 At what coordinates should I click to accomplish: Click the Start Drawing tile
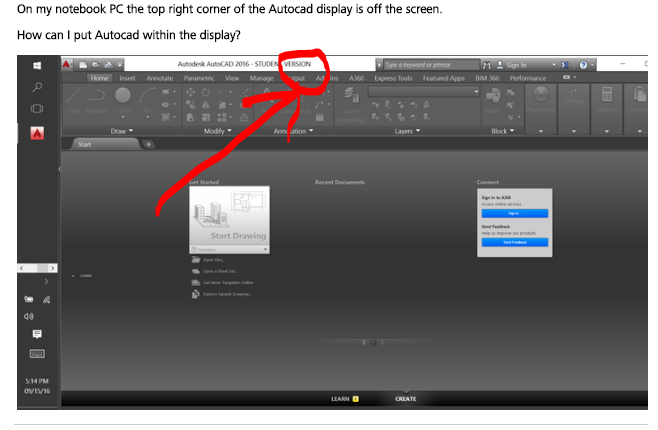pos(229,216)
